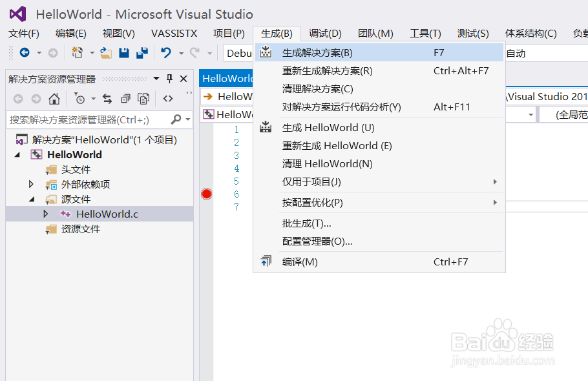Expand the HelloWorld.c tree node
Viewport: 588px width, 381px height.
[x=45, y=214]
